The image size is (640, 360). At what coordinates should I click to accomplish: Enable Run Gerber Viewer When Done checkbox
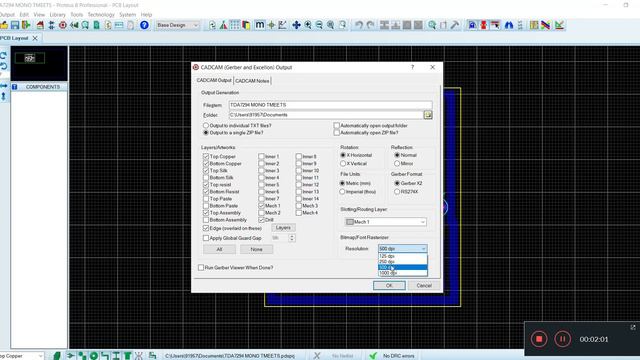pos(201,268)
